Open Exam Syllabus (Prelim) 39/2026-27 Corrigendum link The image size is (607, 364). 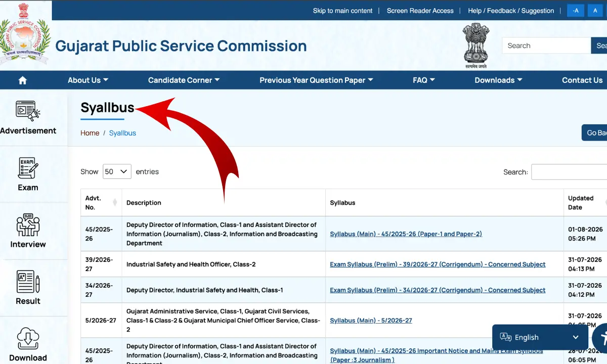tap(438, 264)
